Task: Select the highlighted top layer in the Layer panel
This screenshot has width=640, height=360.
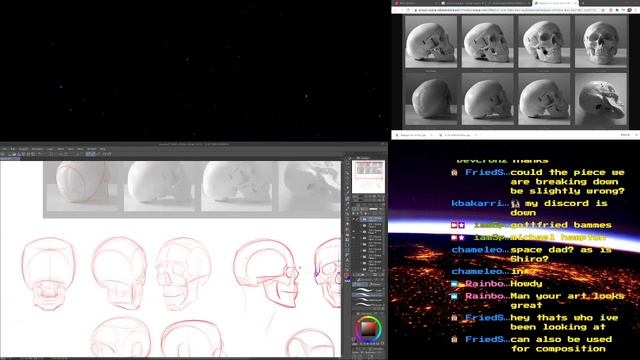Action: pyautogui.click(x=371, y=219)
